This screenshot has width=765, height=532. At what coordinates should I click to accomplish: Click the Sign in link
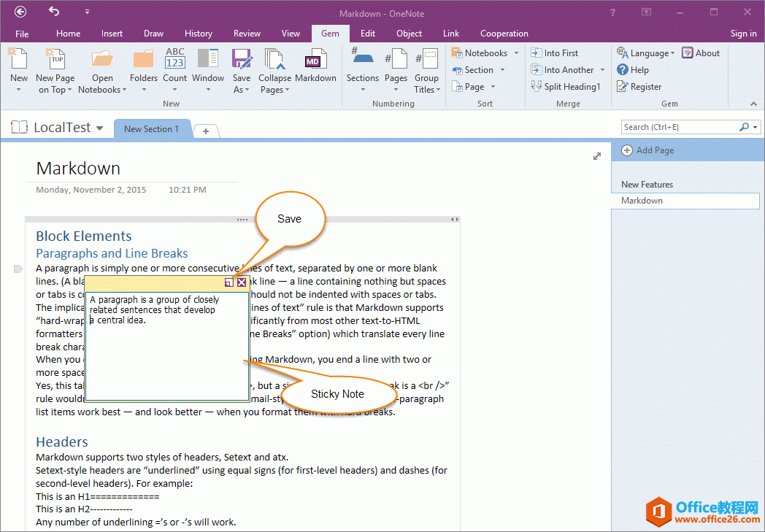tap(743, 34)
